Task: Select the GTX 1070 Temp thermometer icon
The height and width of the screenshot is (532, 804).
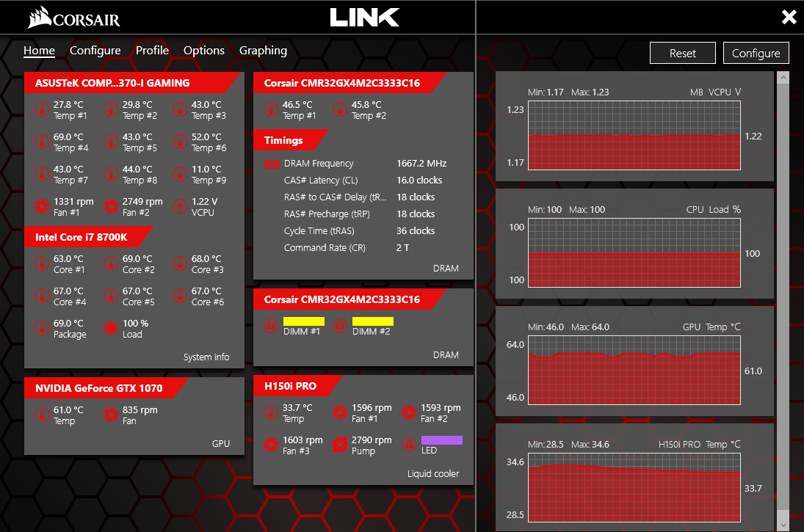Action: (x=42, y=415)
